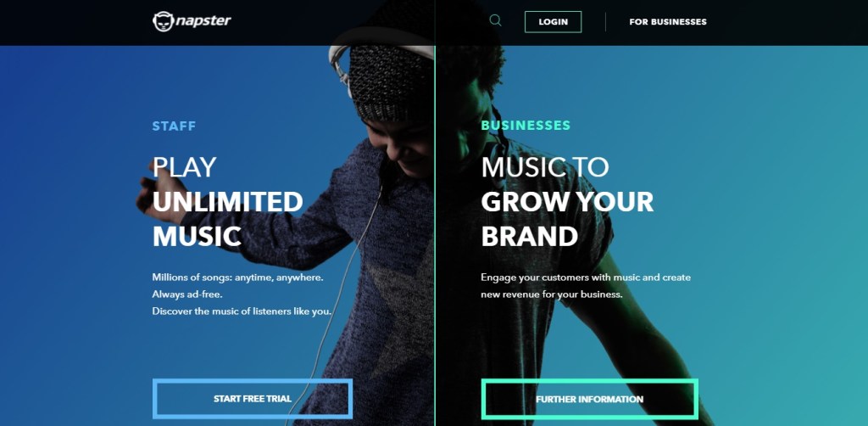Screen dimensions: 868x426
Task: Click 'Engage your customers with music' text
Action: pos(561,277)
